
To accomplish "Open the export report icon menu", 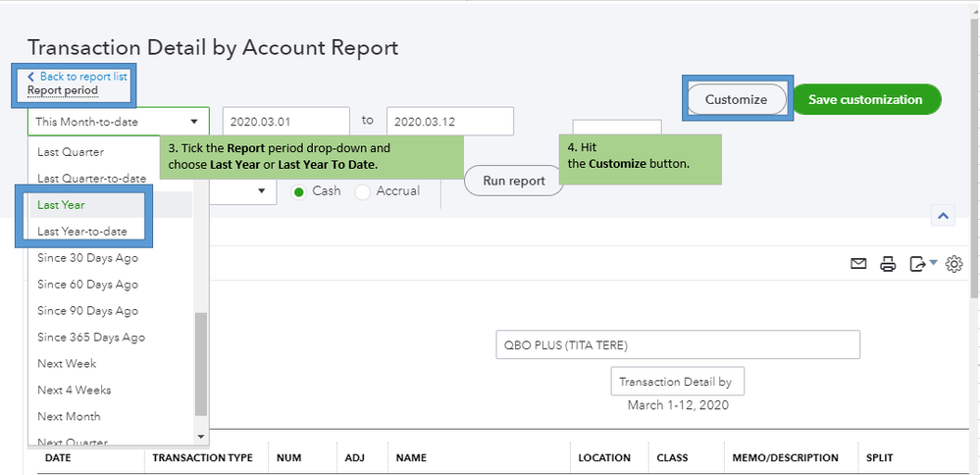I will (922, 263).
